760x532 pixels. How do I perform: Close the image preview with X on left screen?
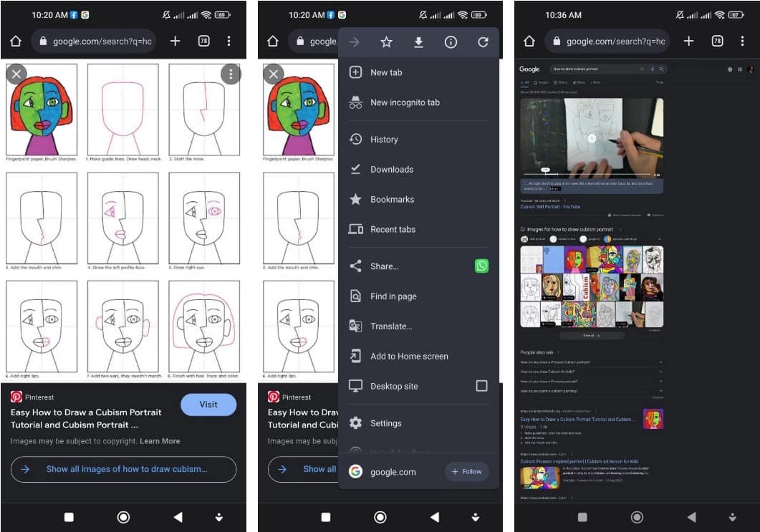pyautogui.click(x=16, y=74)
